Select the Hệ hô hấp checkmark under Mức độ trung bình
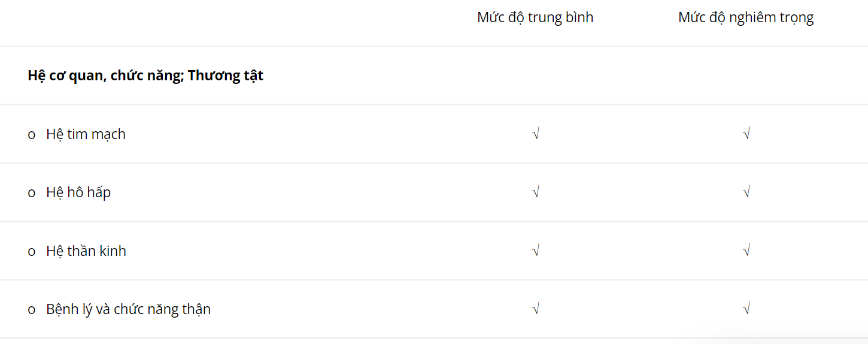Image resolution: width=868 pixels, height=344 pixels. pos(536,192)
